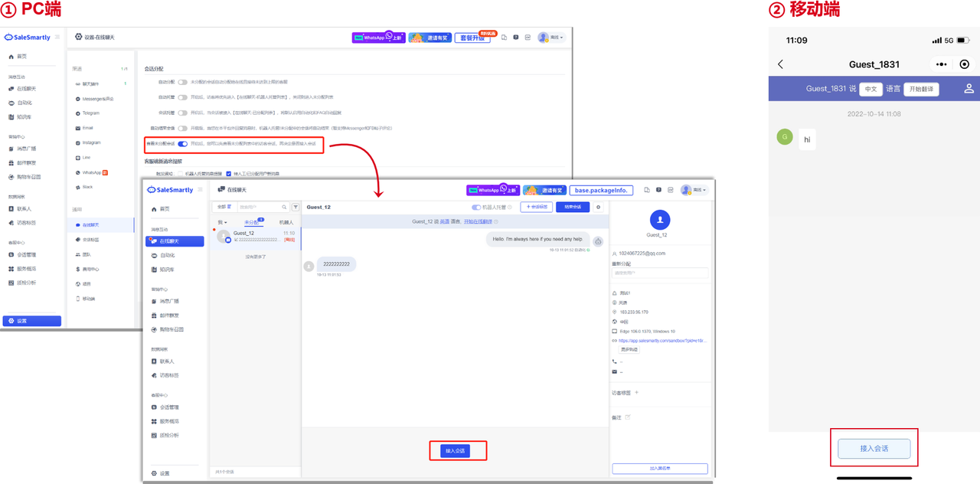Image resolution: width=980 pixels, height=484 pixels.
Task: Choose the 中文 language button on mobile
Action: click(x=871, y=89)
